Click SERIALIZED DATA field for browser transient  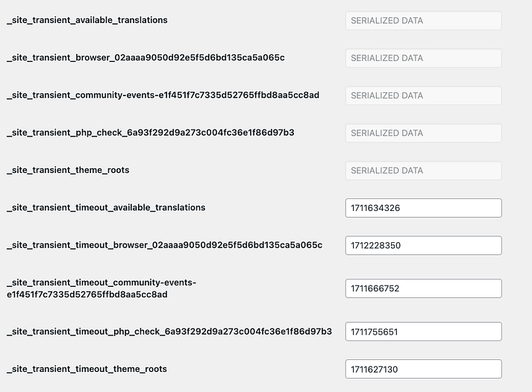click(423, 58)
